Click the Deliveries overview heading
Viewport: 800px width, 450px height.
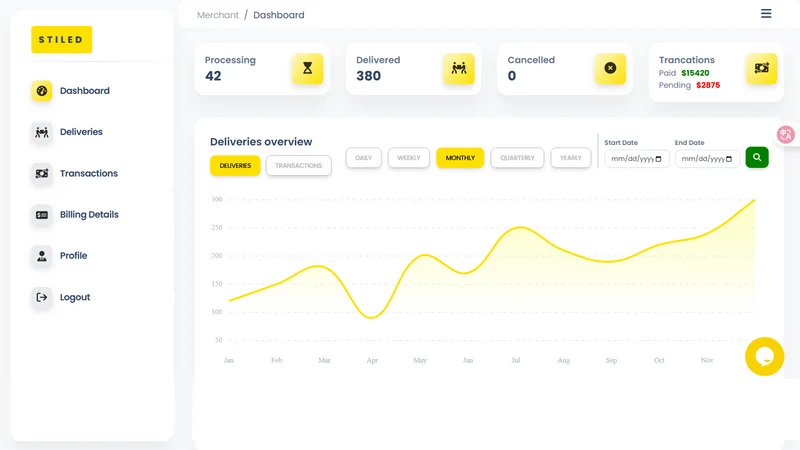[261, 142]
